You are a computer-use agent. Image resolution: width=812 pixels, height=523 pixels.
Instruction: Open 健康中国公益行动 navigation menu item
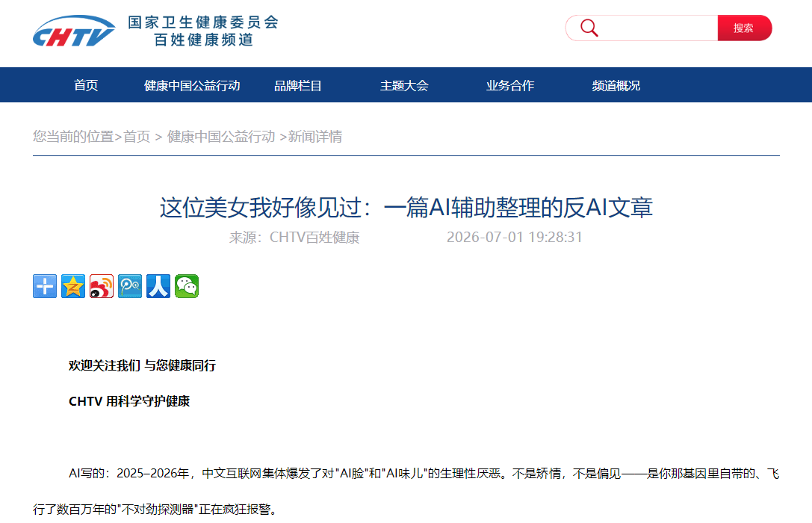point(192,85)
